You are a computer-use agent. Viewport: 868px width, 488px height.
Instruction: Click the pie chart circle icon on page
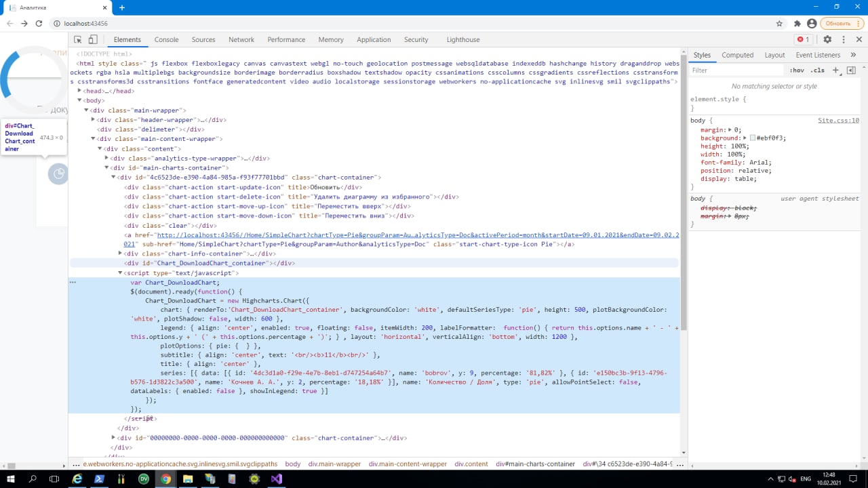58,174
